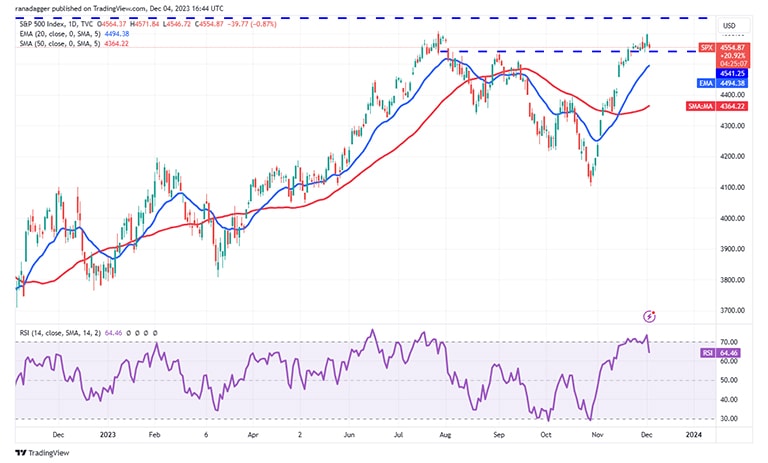Click the S&P 500 Index legend title
The image size is (768, 463).
(56, 24)
